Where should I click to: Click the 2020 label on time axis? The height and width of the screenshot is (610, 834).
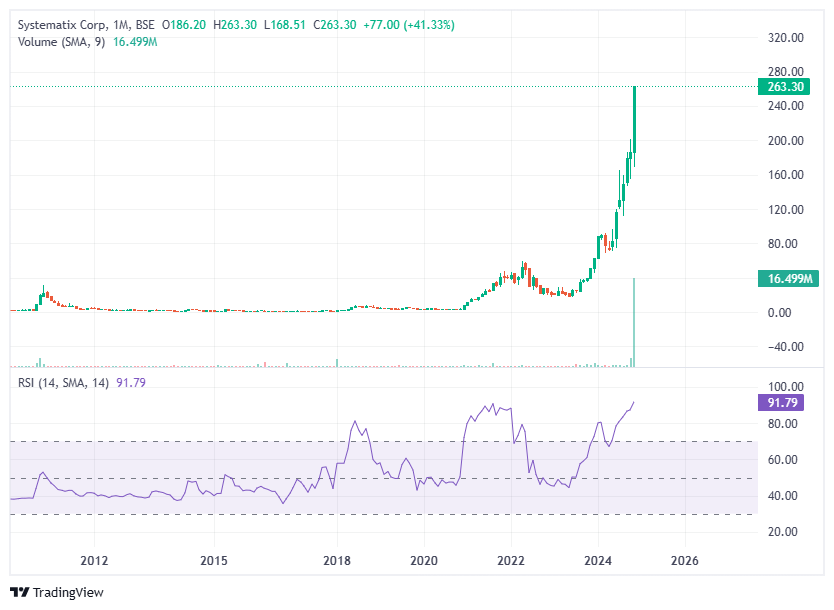(x=424, y=561)
